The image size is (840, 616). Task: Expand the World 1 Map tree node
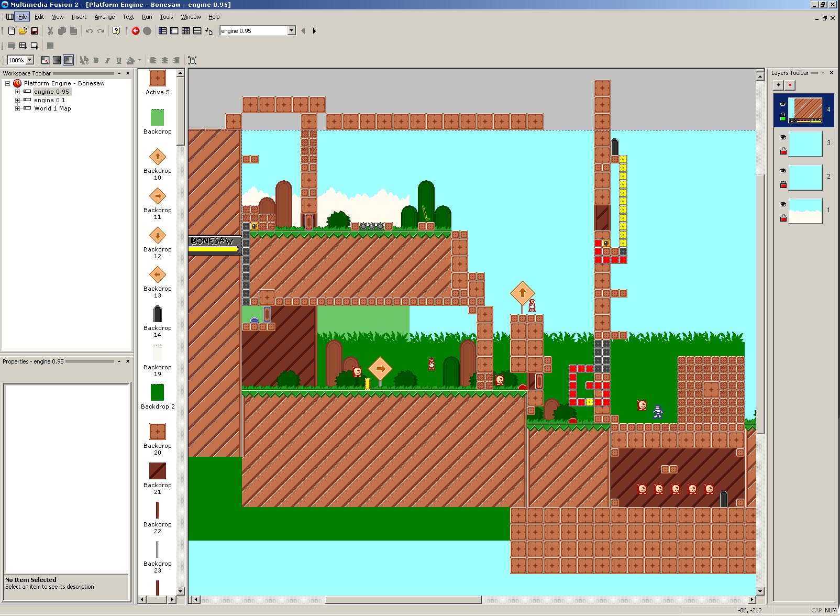click(x=17, y=108)
